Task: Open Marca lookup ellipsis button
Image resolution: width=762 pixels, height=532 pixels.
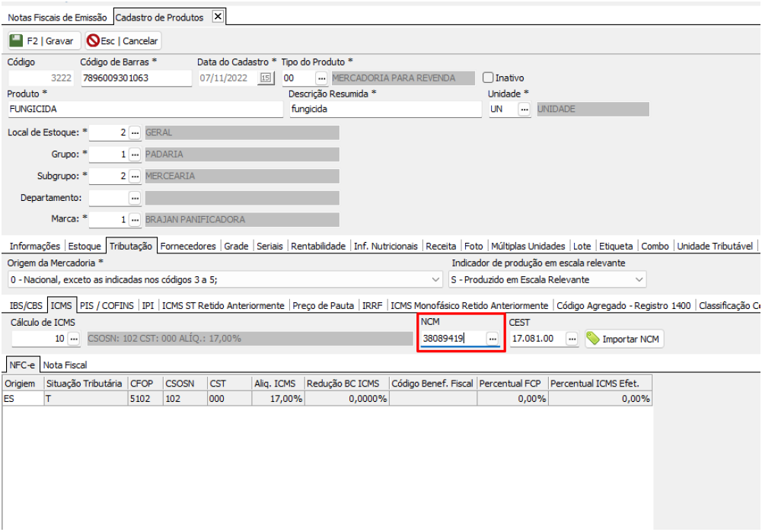Action: 135,220
